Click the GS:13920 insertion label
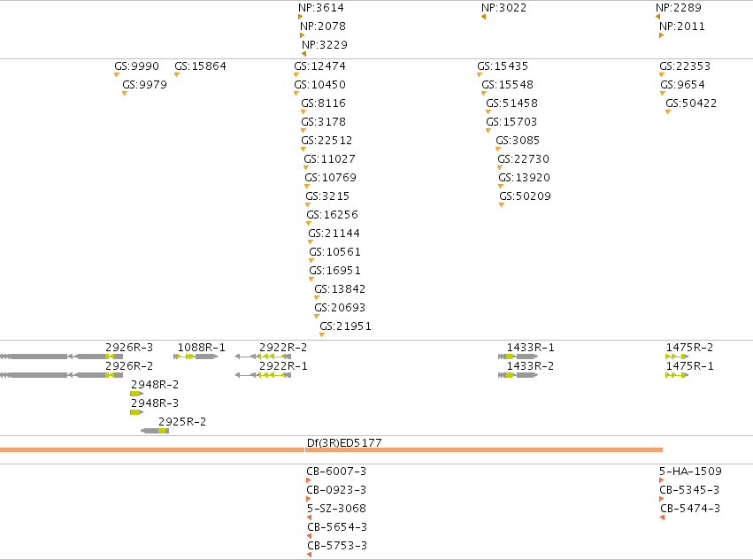The height and width of the screenshot is (560, 753). (x=525, y=178)
